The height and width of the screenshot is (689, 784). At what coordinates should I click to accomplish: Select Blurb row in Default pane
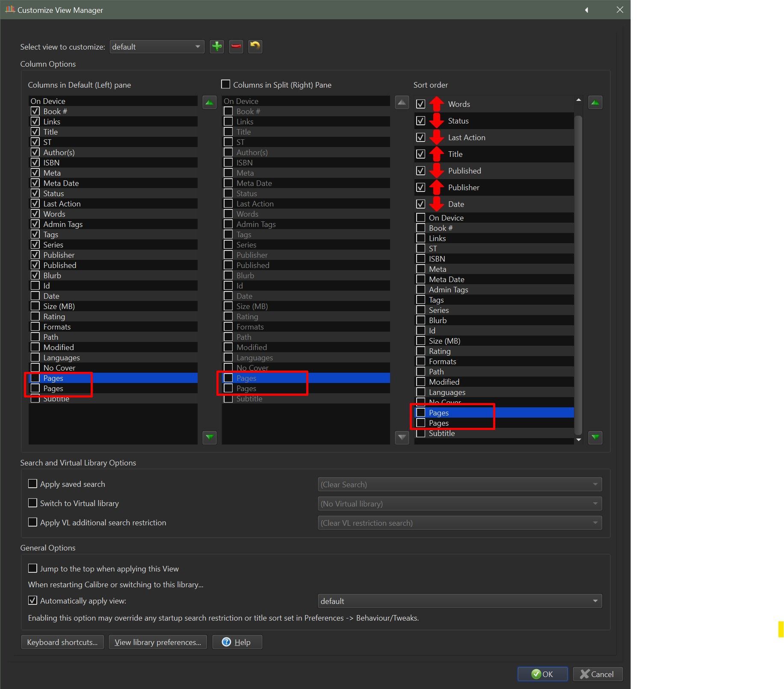(113, 275)
